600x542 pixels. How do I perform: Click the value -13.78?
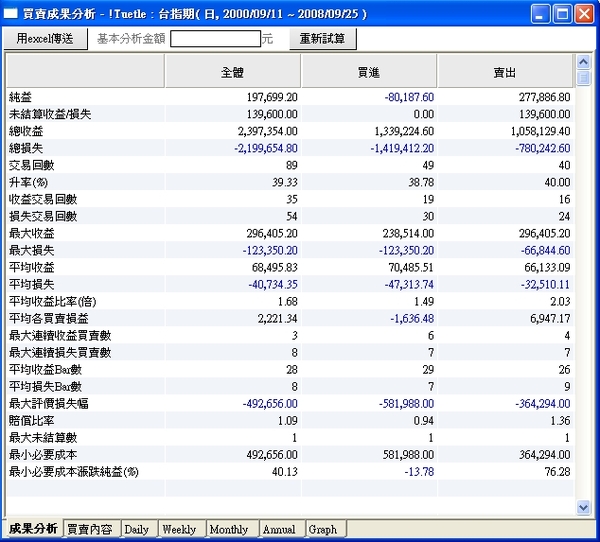coord(419,472)
